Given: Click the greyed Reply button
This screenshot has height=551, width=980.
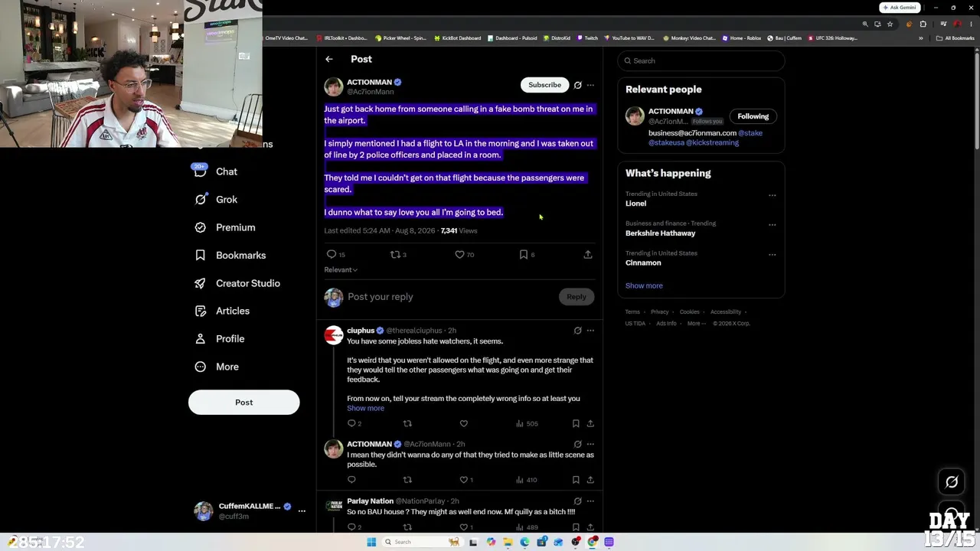Looking at the screenshot, I should tap(577, 297).
